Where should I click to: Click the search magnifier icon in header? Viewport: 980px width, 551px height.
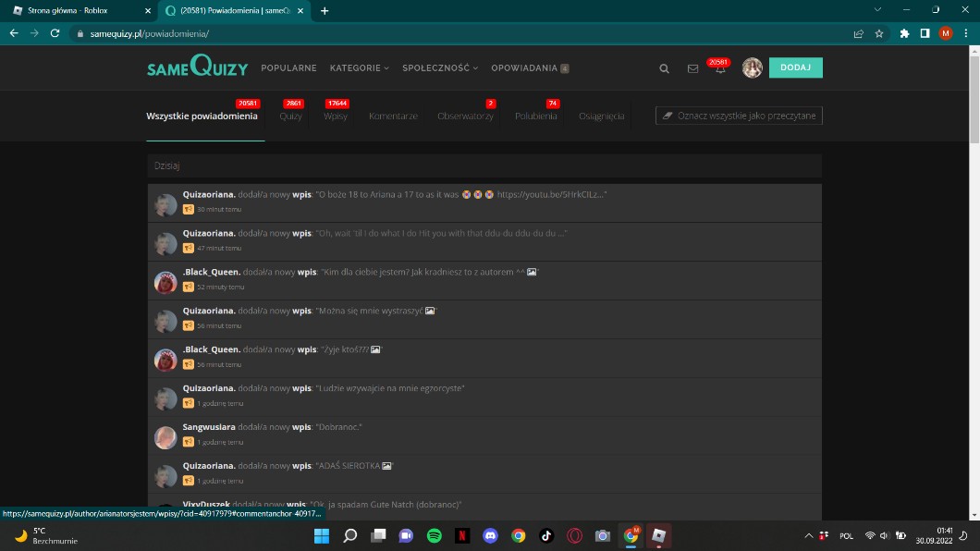click(x=664, y=68)
